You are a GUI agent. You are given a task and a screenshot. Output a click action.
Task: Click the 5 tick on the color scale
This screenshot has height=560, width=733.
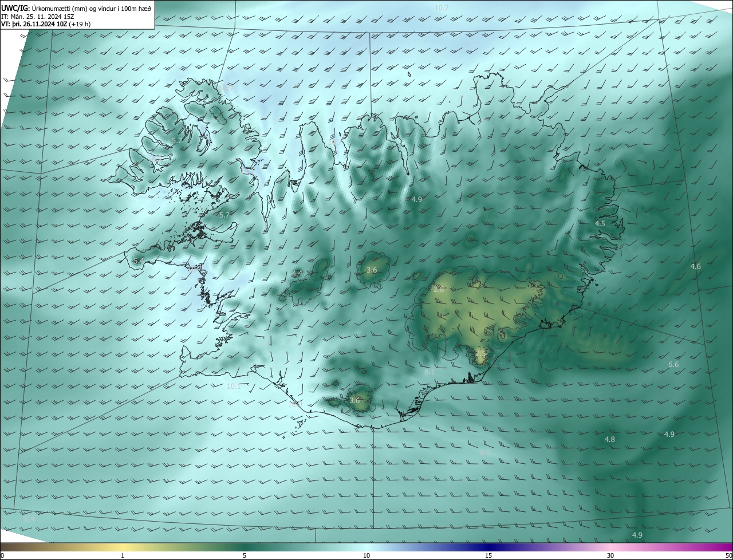(x=245, y=555)
